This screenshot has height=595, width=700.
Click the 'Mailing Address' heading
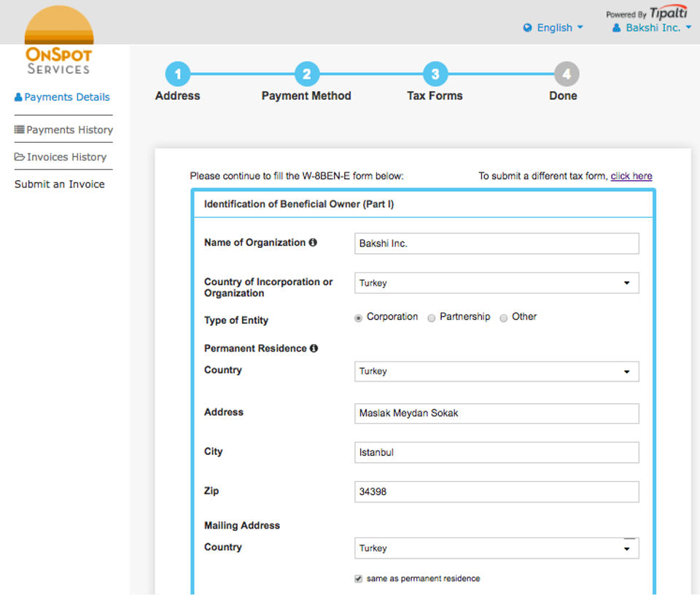pos(242,526)
